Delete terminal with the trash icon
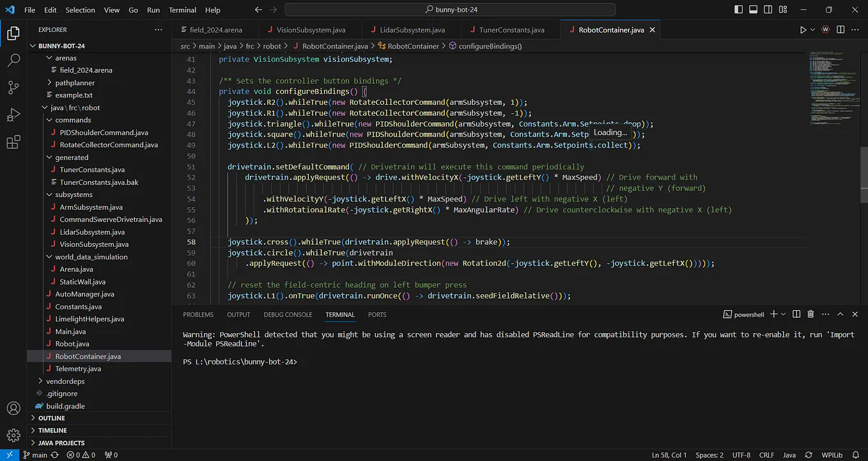The width and height of the screenshot is (868, 461). pyautogui.click(x=810, y=315)
